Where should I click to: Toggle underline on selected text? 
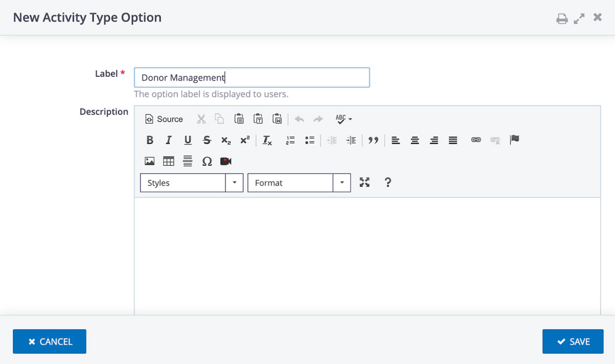click(188, 140)
